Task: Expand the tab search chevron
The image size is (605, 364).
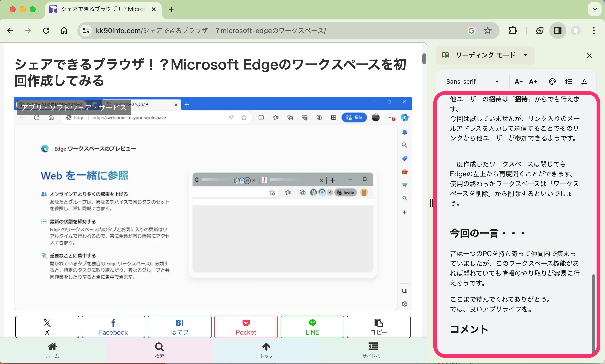Action: pos(595,9)
